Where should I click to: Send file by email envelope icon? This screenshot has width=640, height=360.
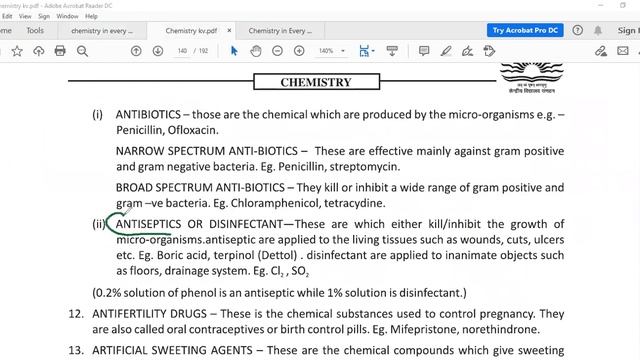click(623, 51)
